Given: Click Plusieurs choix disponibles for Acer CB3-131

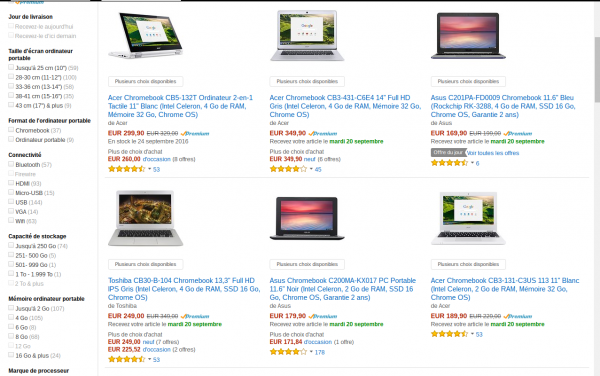Looking at the screenshot, I should tap(468, 264).
